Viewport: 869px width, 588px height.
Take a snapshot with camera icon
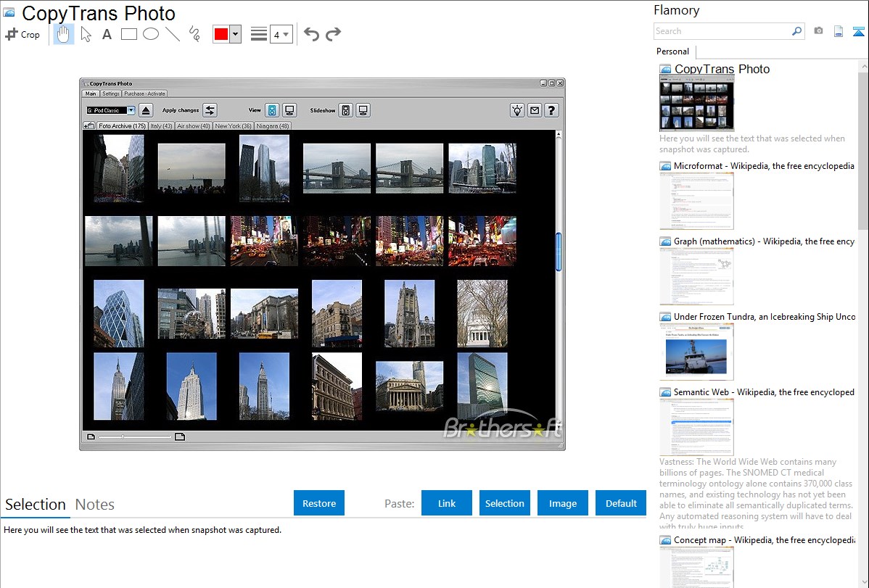point(818,31)
